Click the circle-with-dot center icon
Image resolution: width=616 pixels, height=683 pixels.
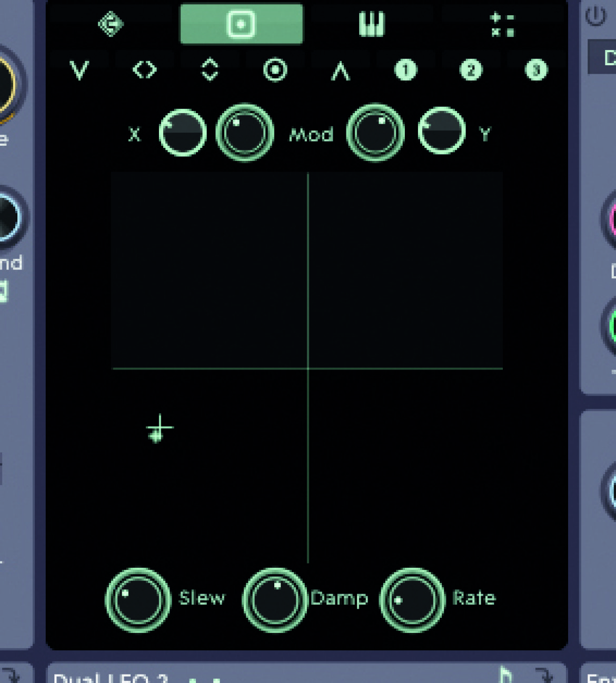[x=275, y=70]
